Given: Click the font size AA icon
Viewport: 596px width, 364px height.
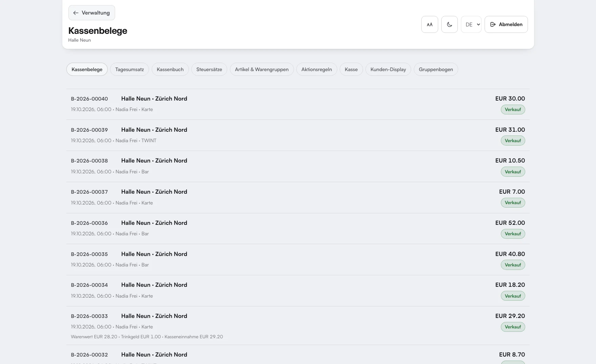Looking at the screenshot, I should pos(429,24).
